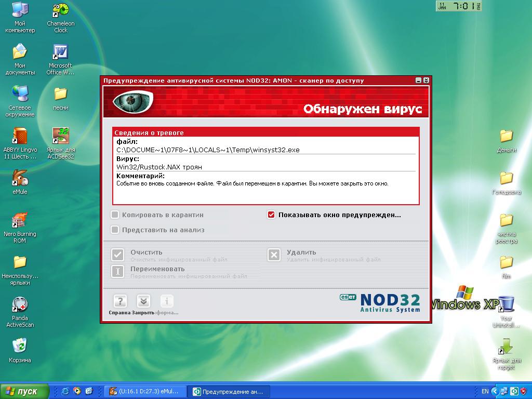Screen dimensions: 532x399
Task: Switch to Предупреждение taskbar button
Action: click(229, 391)
